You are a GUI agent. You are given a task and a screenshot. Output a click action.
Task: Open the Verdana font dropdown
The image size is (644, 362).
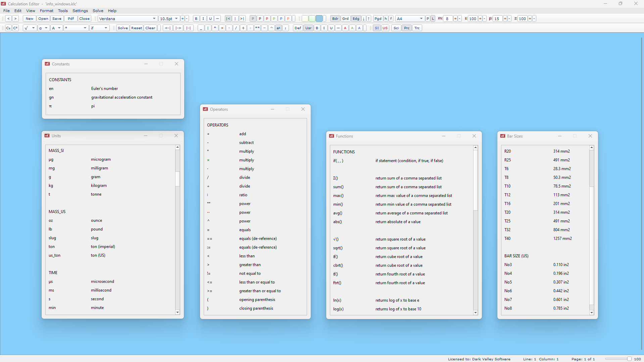[128, 19]
